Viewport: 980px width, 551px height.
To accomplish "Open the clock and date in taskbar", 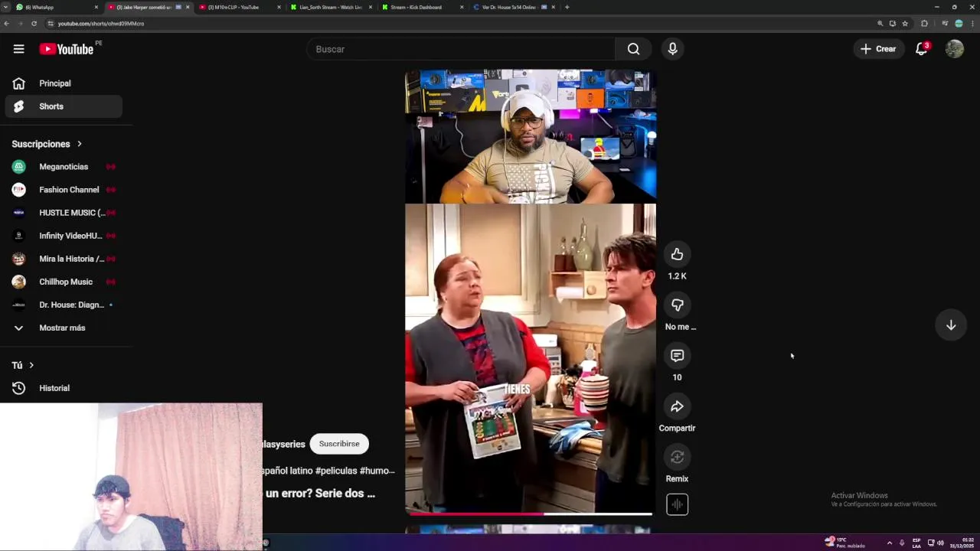I will point(962,543).
